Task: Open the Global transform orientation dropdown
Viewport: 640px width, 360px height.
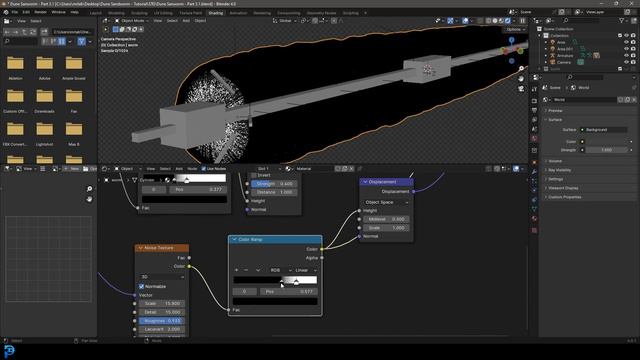Action: (284, 20)
